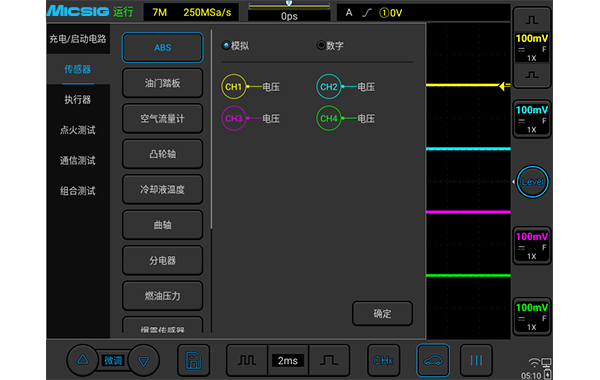Tap the multi-pulse timebase icon left of 2ms
The width and height of the screenshot is (600, 380).
pyautogui.click(x=247, y=360)
